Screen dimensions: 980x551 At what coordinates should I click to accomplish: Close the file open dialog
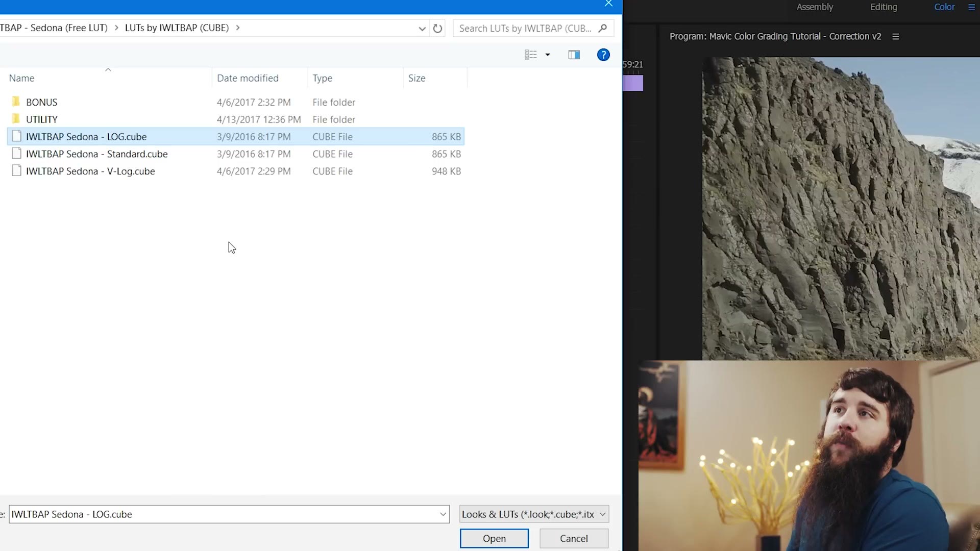(x=608, y=4)
